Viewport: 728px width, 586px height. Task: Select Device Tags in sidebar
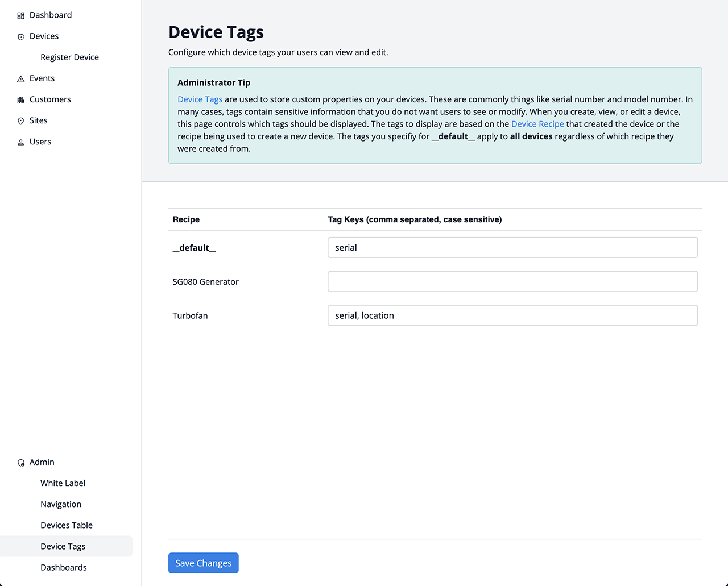tap(63, 546)
